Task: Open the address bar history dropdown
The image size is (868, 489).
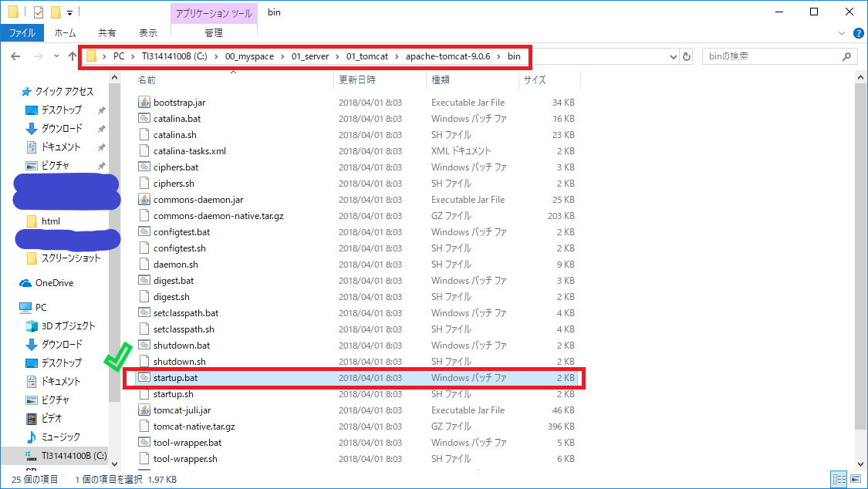Action: [673, 56]
